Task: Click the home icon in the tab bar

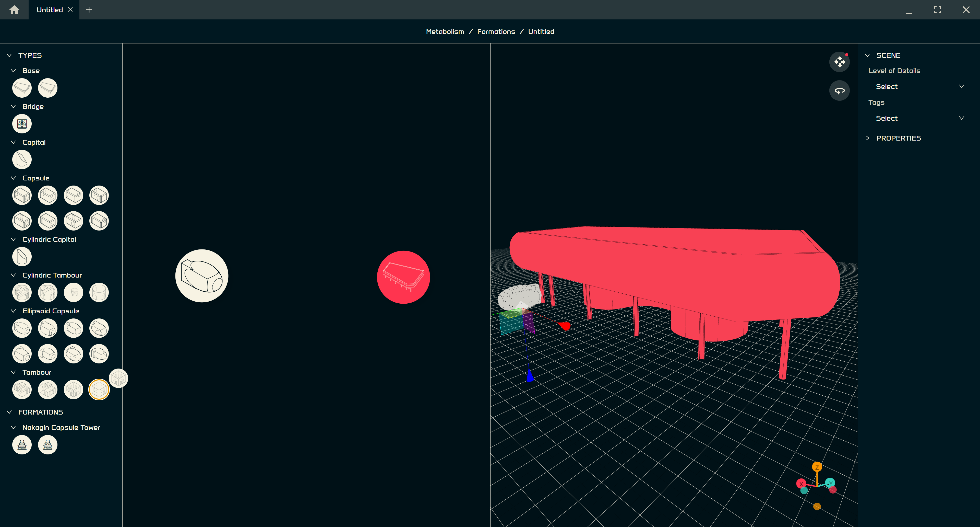Action: (14, 10)
